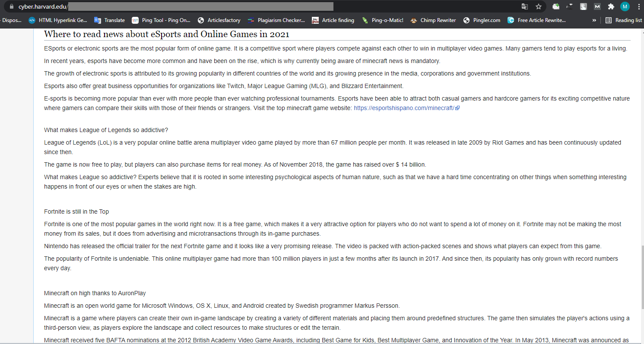The height and width of the screenshot is (344, 644).
Task: Click paragraph about Swedish programmer Markus Persson
Action: point(222,306)
